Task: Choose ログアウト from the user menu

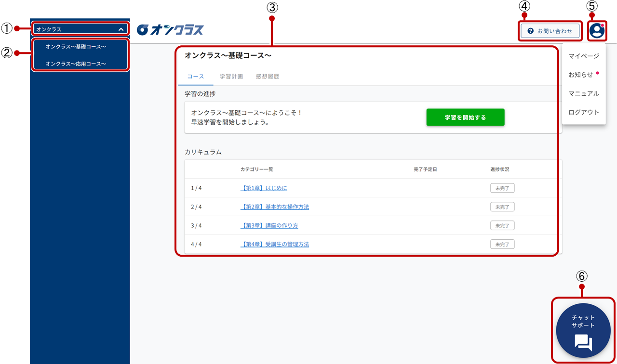Action: pos(584,112)
